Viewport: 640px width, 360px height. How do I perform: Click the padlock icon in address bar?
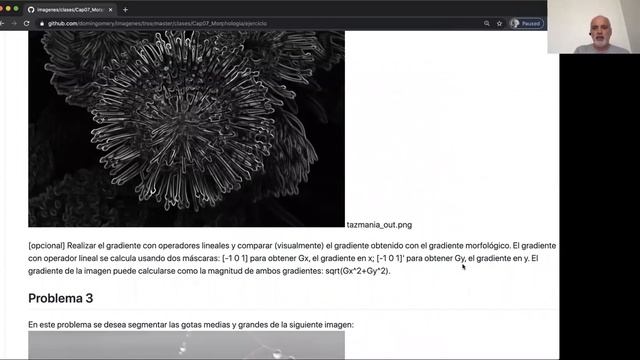pos(42,24)
